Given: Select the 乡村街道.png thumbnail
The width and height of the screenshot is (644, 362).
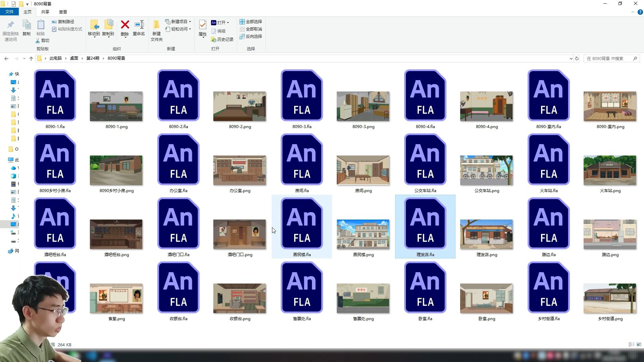Looking at the screenshot, I should tap(610, 298).
